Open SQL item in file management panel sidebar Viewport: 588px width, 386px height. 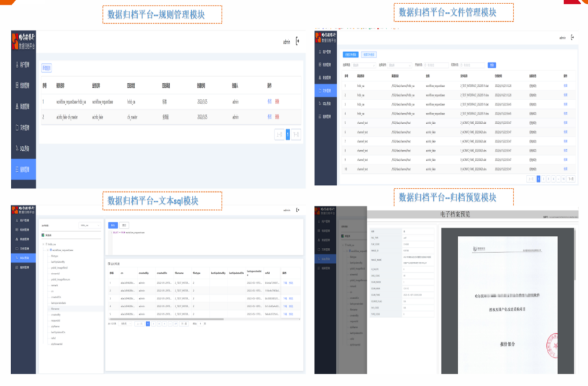click(x=326, y=104)
